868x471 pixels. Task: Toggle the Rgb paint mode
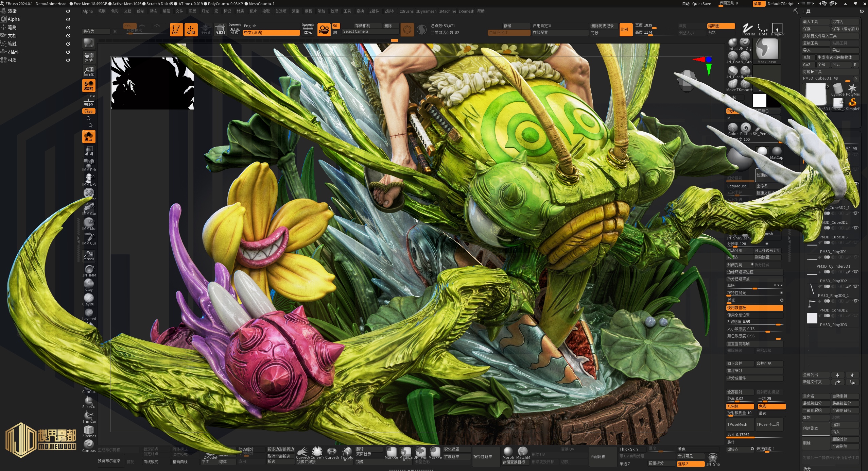(730, 111)
